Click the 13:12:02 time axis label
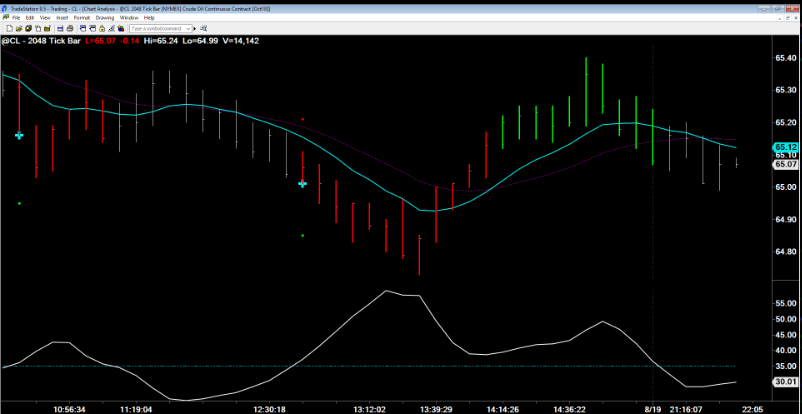The width and height of the screenshot is (802, 414). [x=369, y=409]
